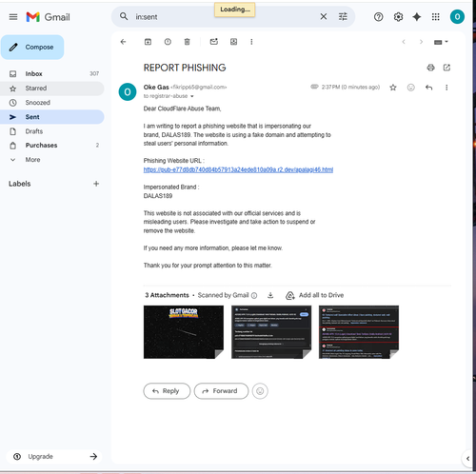Show the side panel arrow
476x474 pixels.
click(467, 458)
